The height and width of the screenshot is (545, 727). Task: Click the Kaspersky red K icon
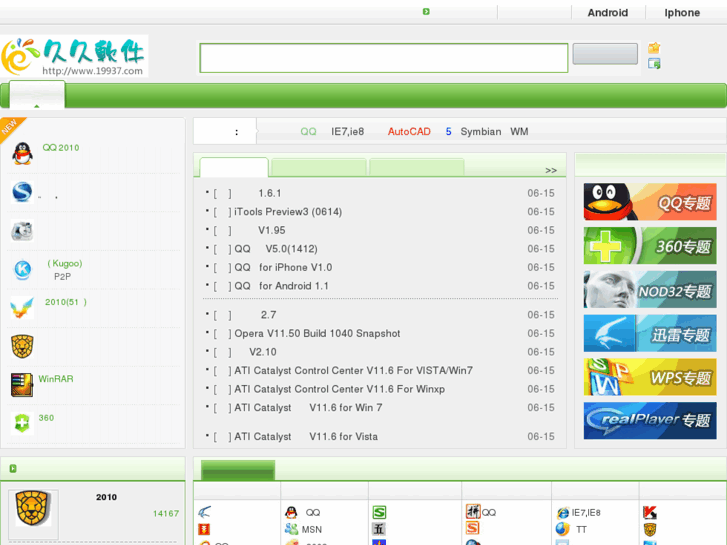tap(650, 512)
